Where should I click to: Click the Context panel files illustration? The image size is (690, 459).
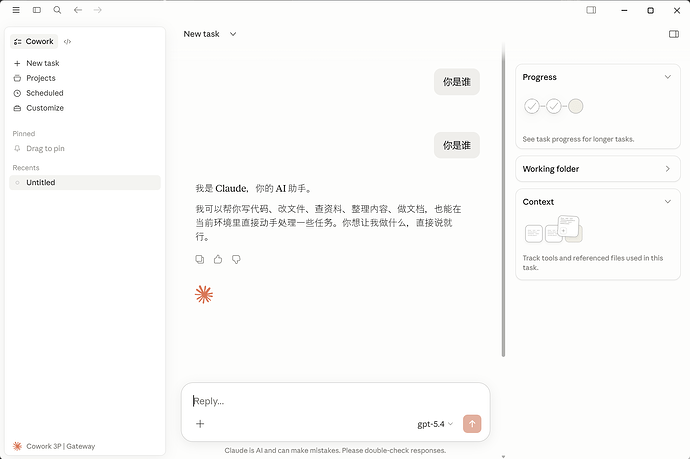tap(554, 229)
